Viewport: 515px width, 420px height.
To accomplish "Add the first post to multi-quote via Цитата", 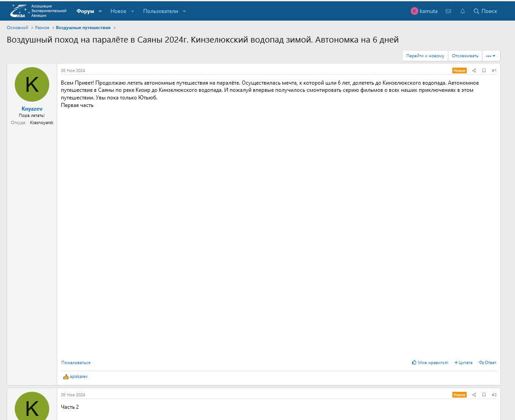I will click(463, 363).
